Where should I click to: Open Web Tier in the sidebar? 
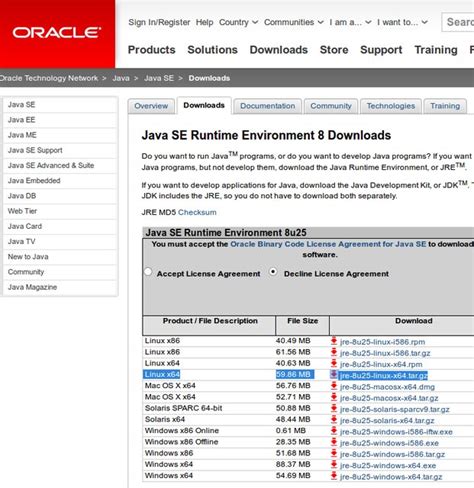pyautogui.click(x=60, y=211)
